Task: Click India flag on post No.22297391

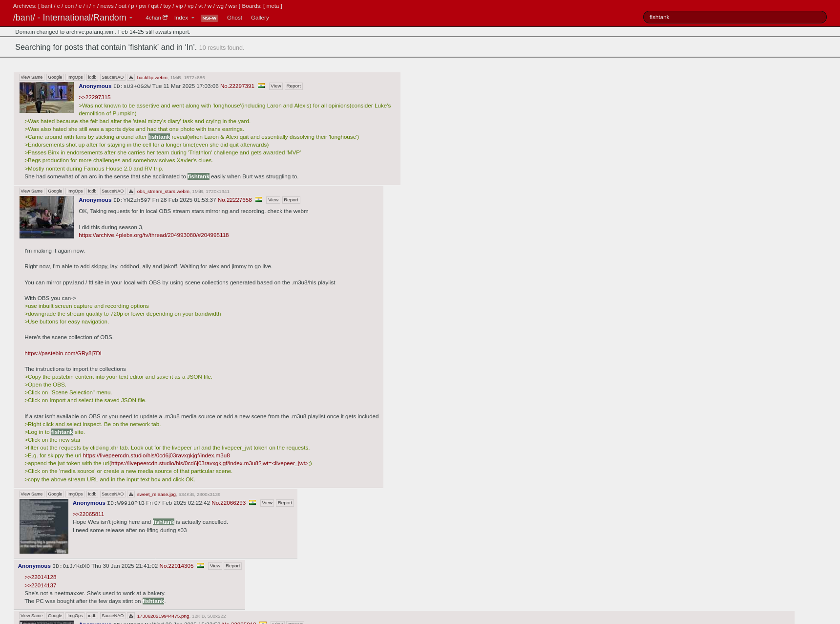Action: tap(261, 86)
